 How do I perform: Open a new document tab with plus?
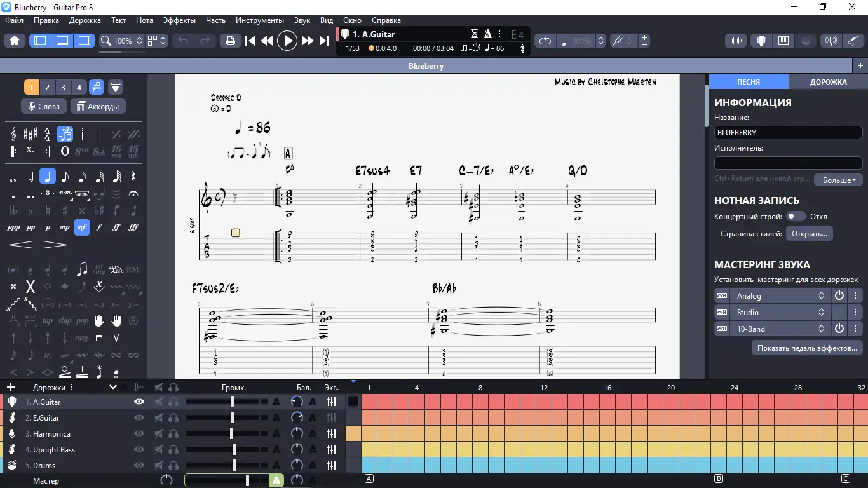coord(860,65)
